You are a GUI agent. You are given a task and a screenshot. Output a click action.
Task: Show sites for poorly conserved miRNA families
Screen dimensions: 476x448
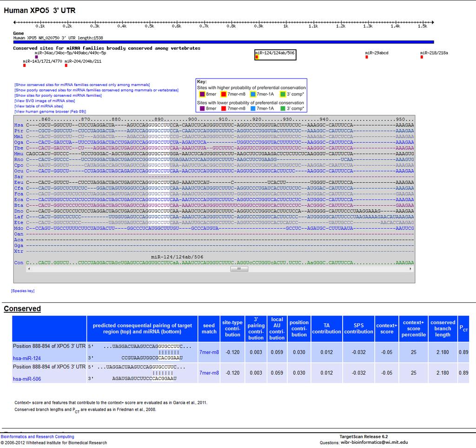pyautogui.click(x=58, y=95)
